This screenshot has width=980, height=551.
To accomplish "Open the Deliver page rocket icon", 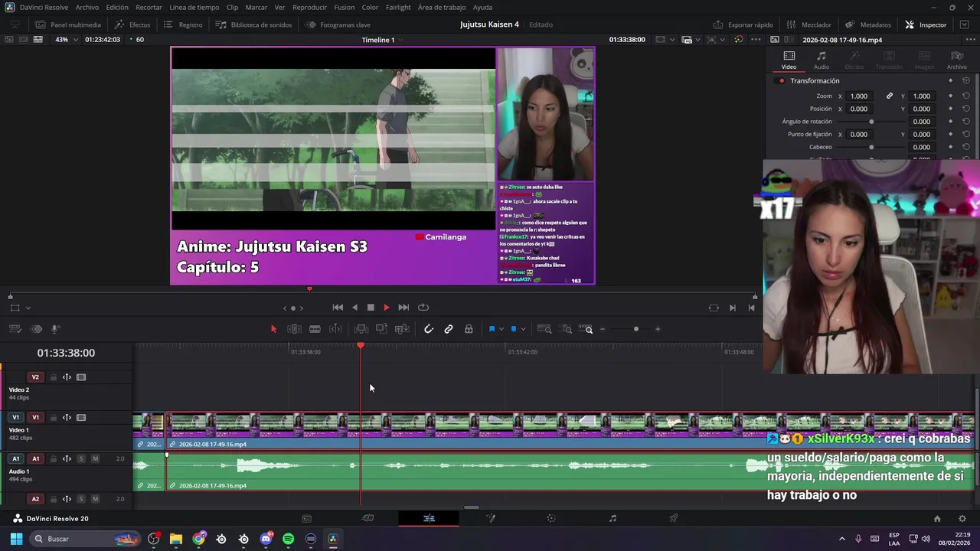I will [674, 518].
